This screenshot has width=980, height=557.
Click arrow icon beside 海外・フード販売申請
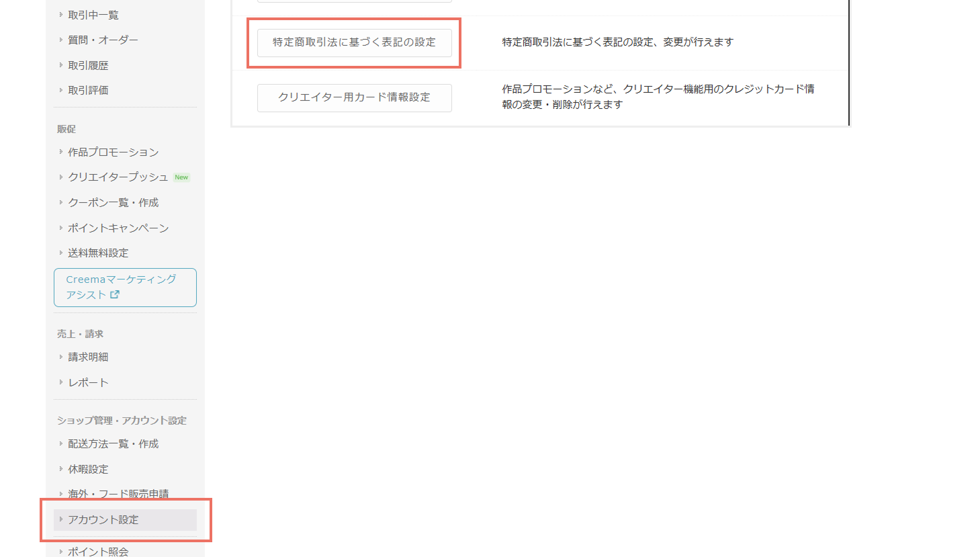tap(60, 494)
